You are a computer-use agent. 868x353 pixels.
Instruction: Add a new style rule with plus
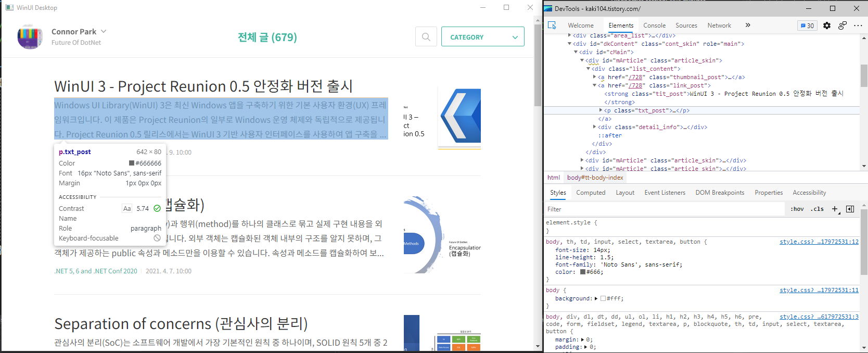coord(835,209)
